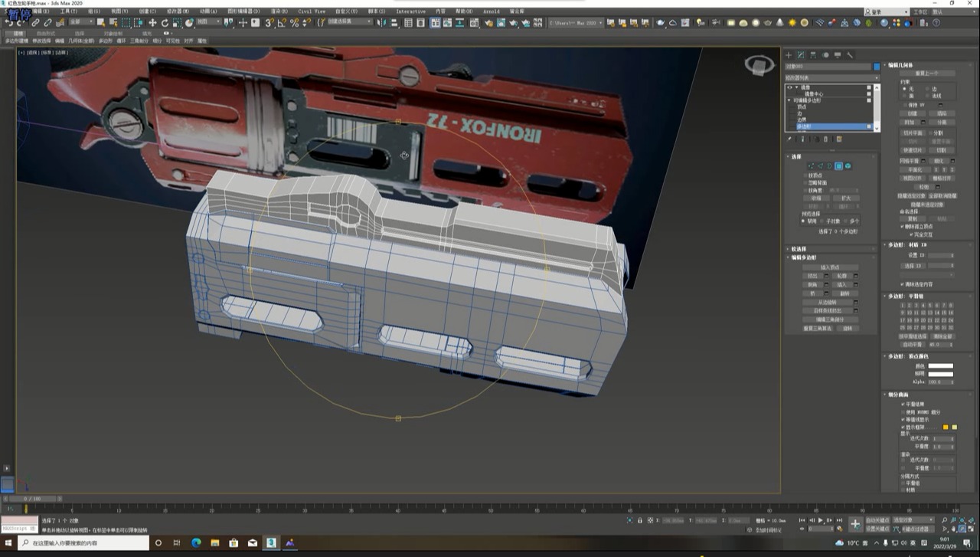
Task: Enable the 按角度 checkbox
Action: pyautogui.click(x=805, y=190)
